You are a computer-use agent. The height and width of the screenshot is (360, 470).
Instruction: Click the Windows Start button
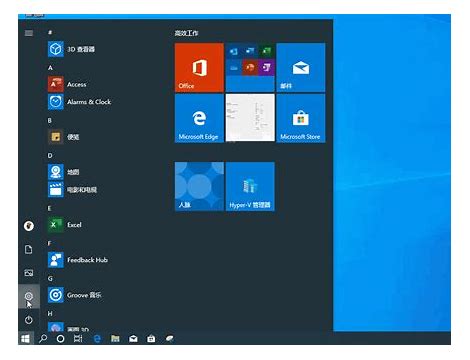click(x=25, y=339)
